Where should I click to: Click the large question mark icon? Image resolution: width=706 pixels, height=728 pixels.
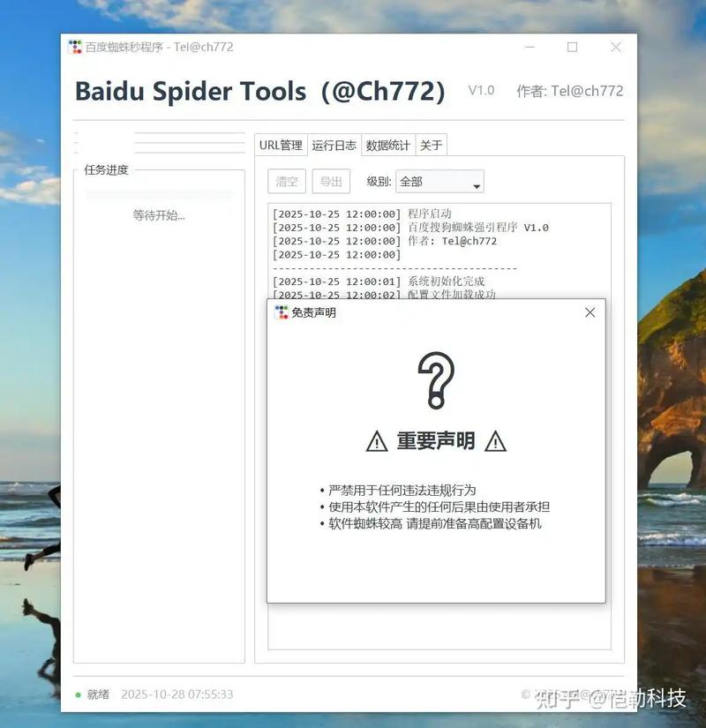tap(436, 380)
